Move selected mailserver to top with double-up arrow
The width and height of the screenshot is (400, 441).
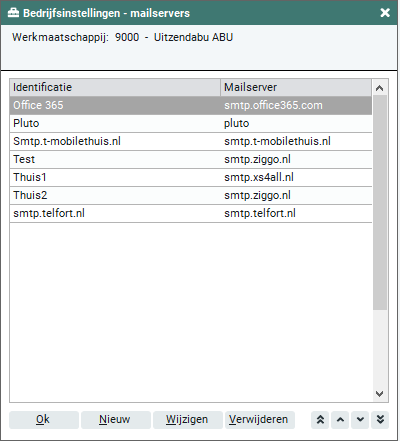[x=320, y=420]
